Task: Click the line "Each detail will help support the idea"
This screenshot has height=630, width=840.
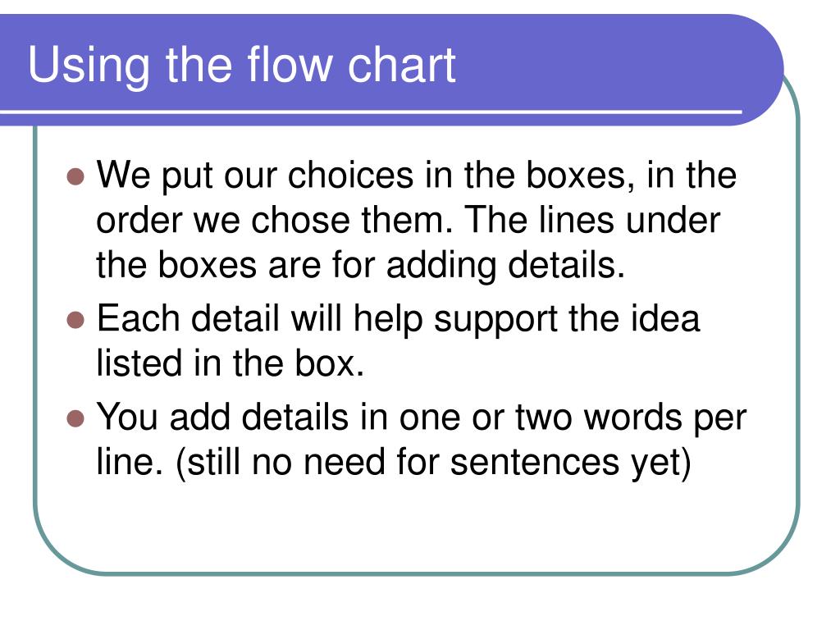Action: tap(399, 318)
